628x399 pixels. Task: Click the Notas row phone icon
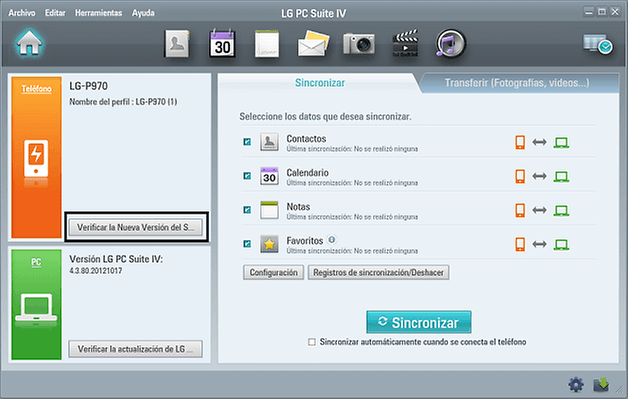pyautogui.click(x=520, y=210)
